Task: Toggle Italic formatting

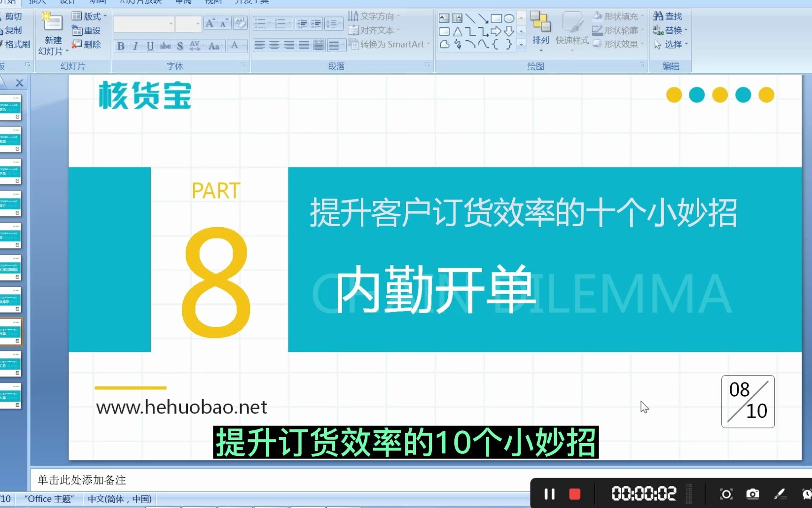Action: pyautogui.click(x=135, y=46)
